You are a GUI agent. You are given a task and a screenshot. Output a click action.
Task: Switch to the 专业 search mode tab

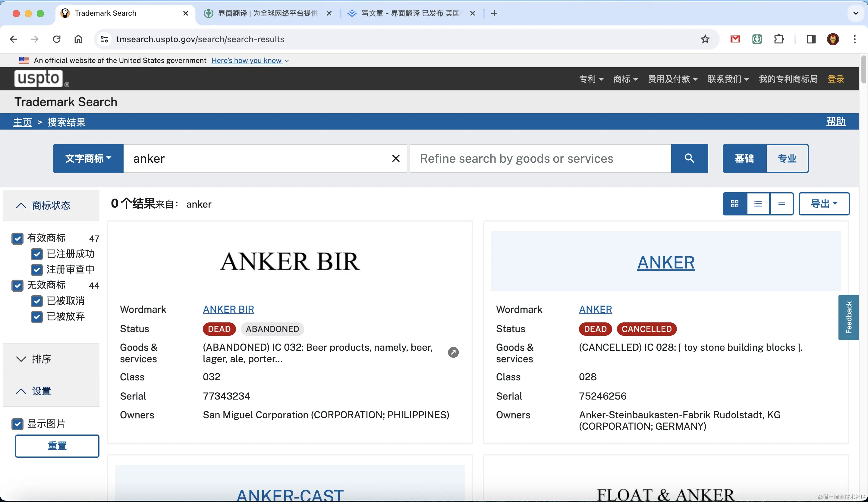tap(787, 158)
